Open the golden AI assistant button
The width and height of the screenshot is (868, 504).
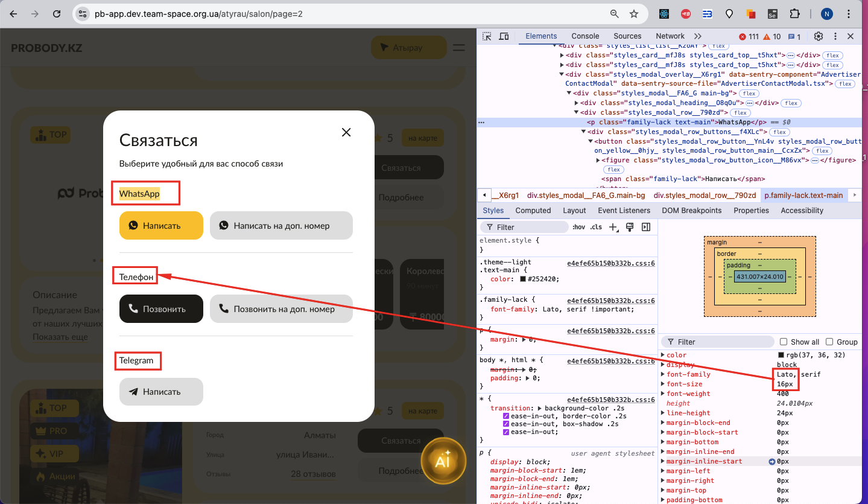(443, 462)
